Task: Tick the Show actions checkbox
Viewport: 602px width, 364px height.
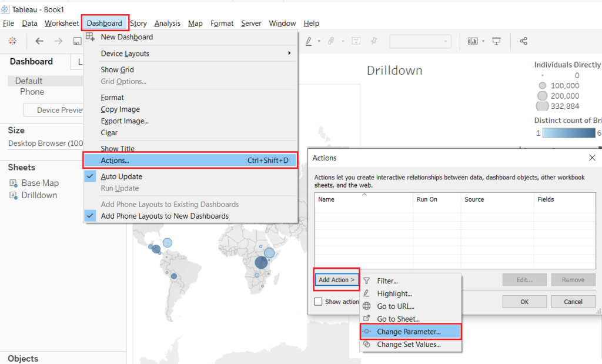Action: 318,302
